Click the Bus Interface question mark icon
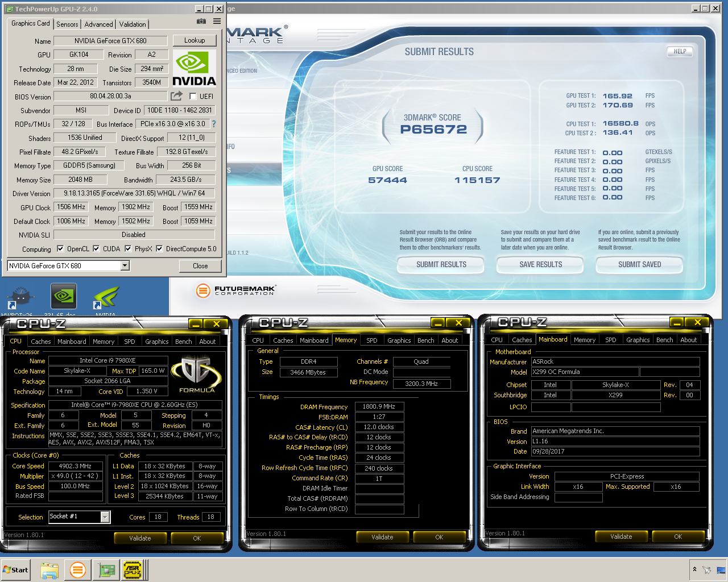The width and height of the screenshot is (728, 582). pos(214,124)
